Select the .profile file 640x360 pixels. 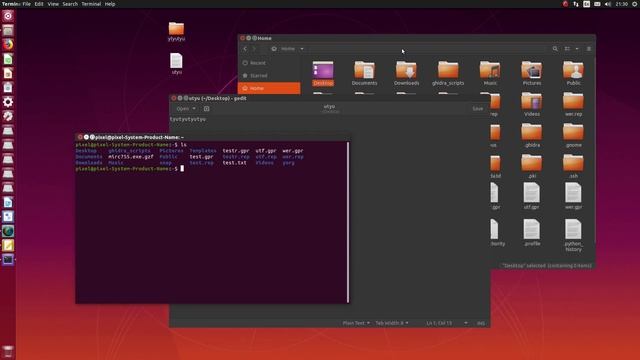pyautogui.click(x=532, y=233)
